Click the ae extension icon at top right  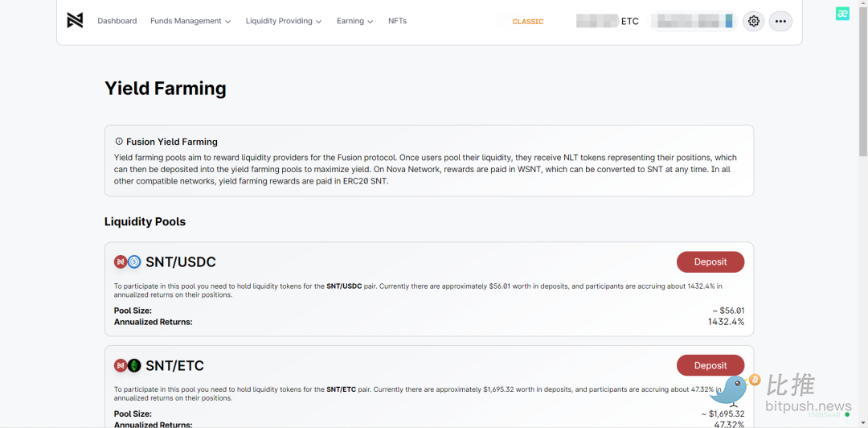tap(842, 14)
